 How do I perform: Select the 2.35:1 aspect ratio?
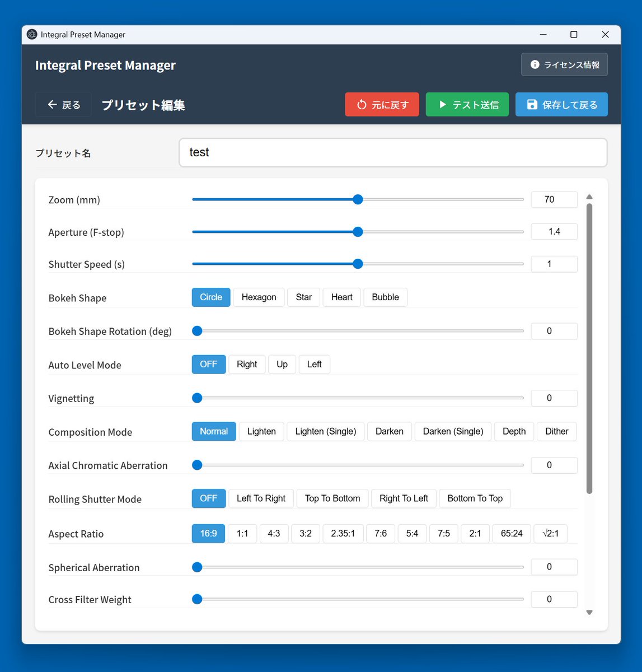343,534
